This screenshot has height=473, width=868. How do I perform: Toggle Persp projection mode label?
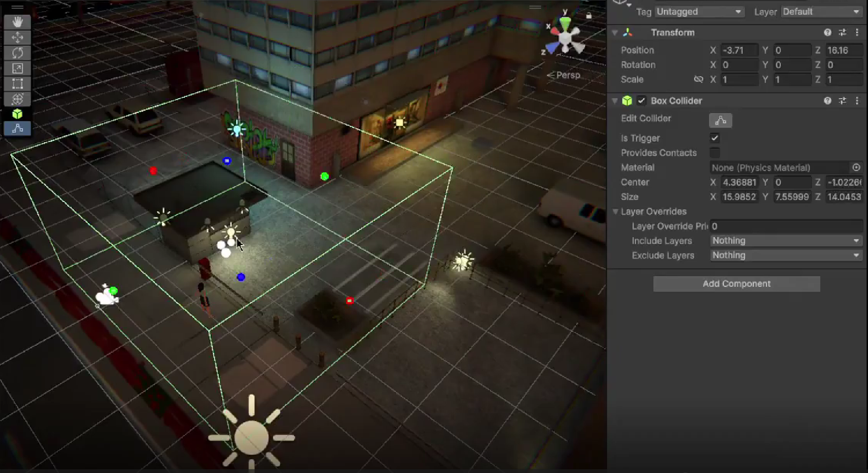565,75
